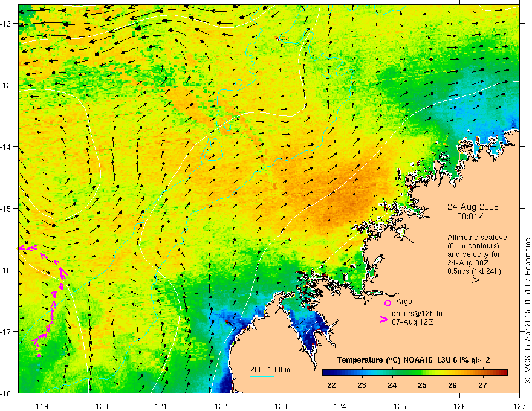Click the color bar tick label '24'

392,385
